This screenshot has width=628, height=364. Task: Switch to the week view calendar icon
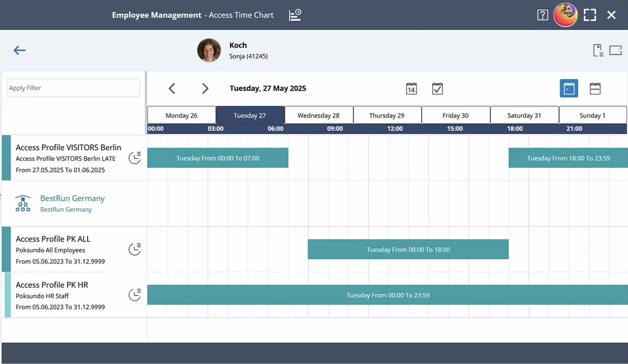pyautogui.click(x=595, y=88)
